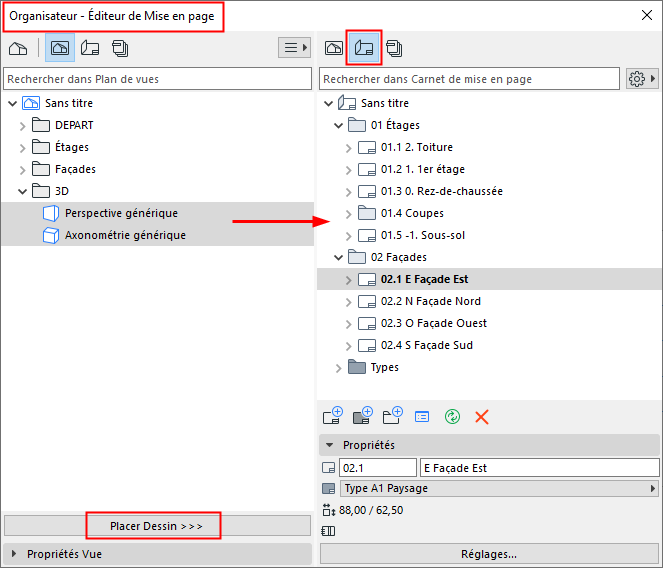Screen dimensions: 663x568
Task: Delete selected item with red X
Action: pyautogui.click(x=482, y=417)
